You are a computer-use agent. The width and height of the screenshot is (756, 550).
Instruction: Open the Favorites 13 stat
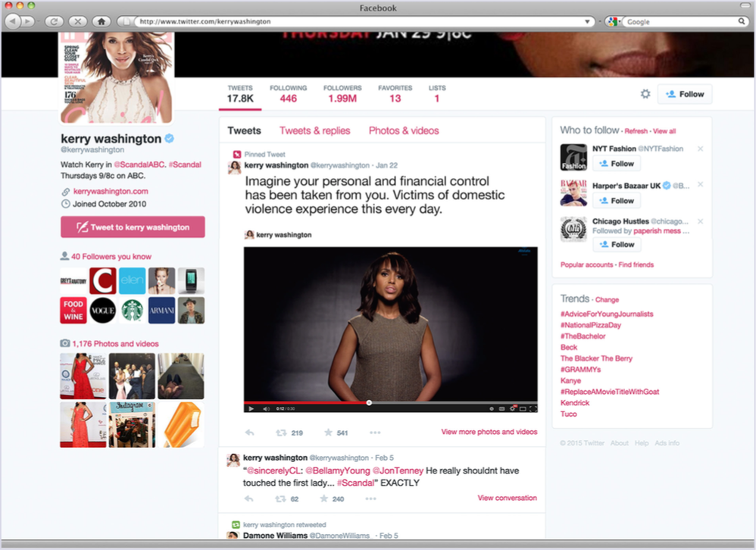[x=395, y=94]
